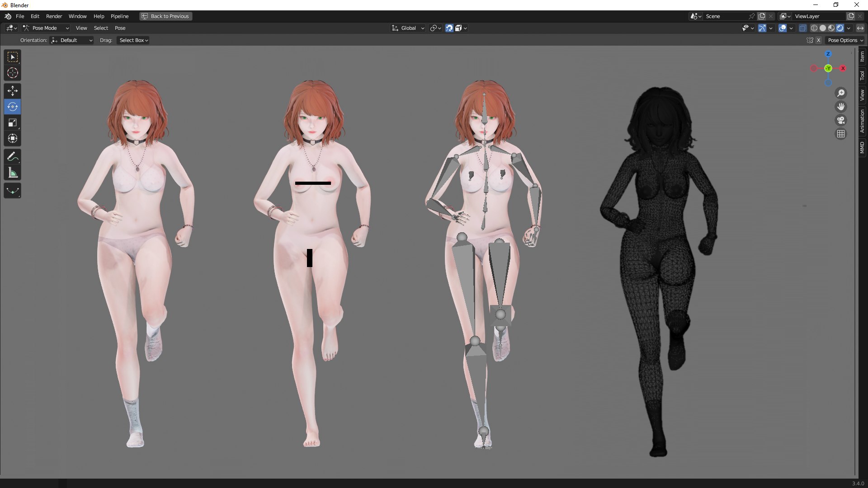
Task: Click the ViewLayer name field
Action: [x=819, y=16]
